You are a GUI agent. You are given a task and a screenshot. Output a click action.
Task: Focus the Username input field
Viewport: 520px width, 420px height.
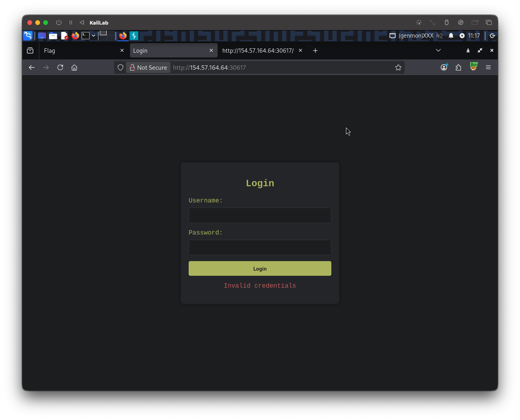point(260,215)
